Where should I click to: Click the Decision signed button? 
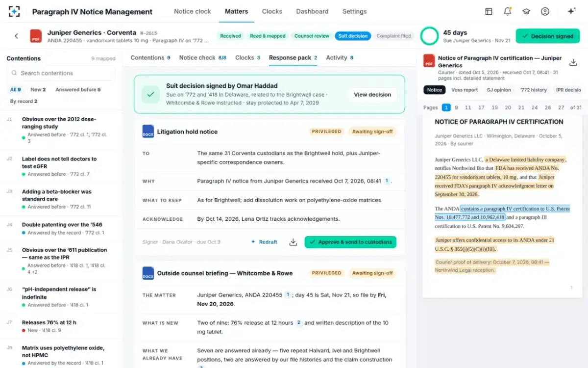coord(547,36)
